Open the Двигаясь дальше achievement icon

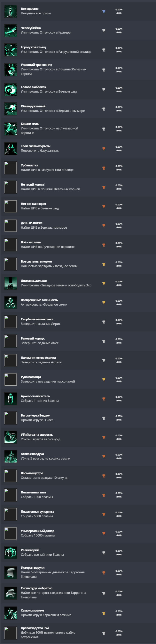pyautogui.click(x=11, y=283)
